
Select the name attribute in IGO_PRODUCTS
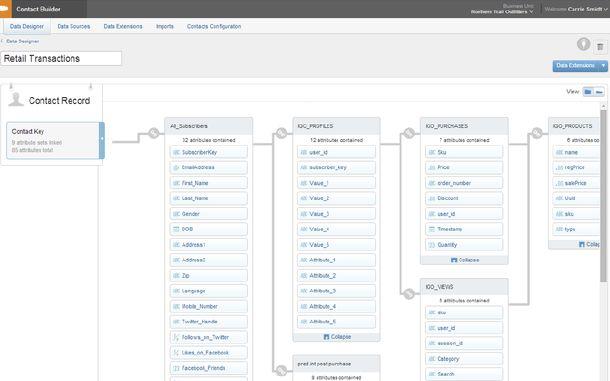click(577, 152)
